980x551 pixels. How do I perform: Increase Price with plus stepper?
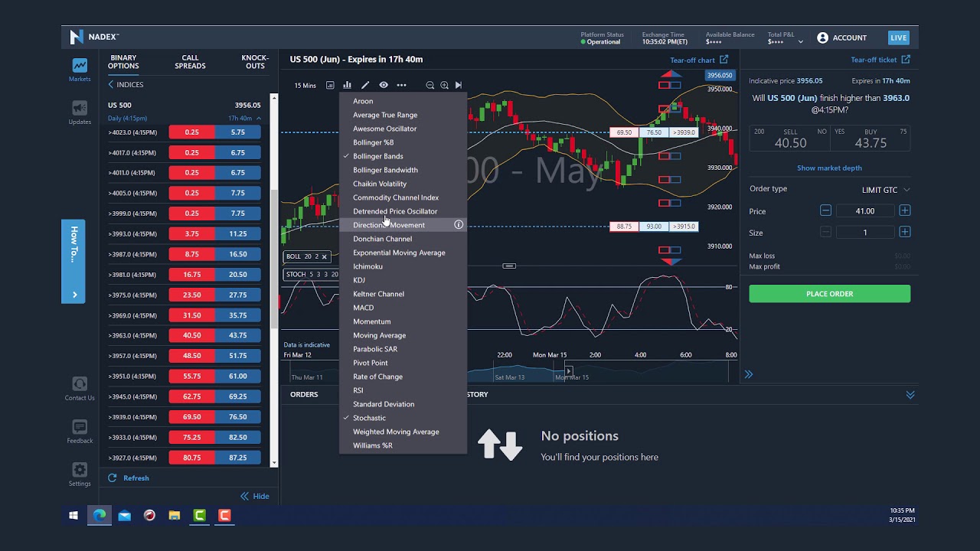(x=905, y=210)
